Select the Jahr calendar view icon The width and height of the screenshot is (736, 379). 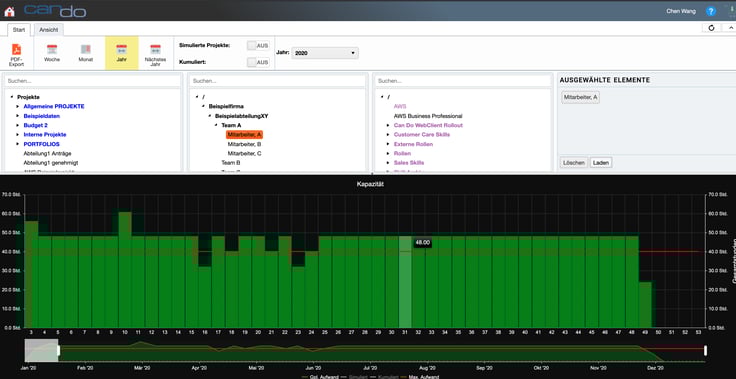(x=122, y=49)
